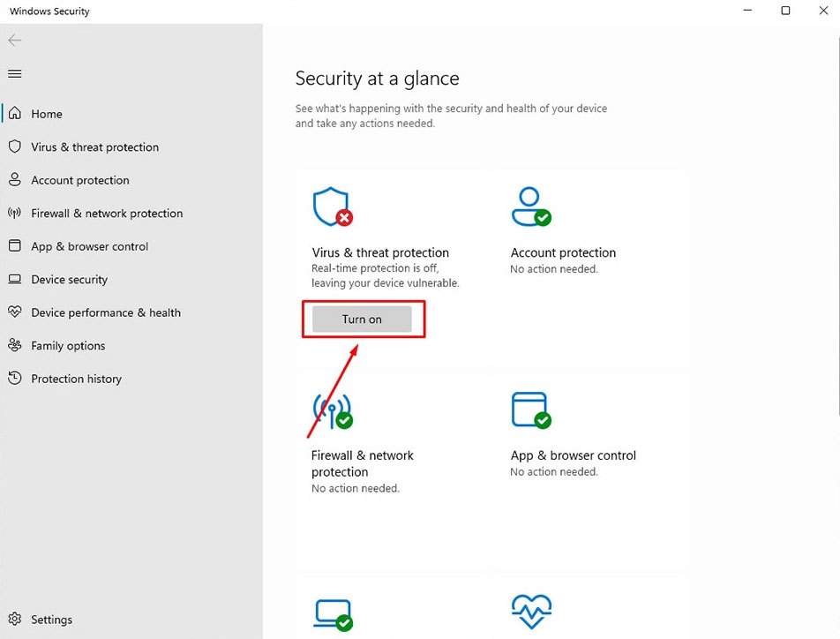The height and width of the screenshot is (639, 840).
Task: Click the Account protection person icon
Action: pyautogui.click(x=14, y=180)
